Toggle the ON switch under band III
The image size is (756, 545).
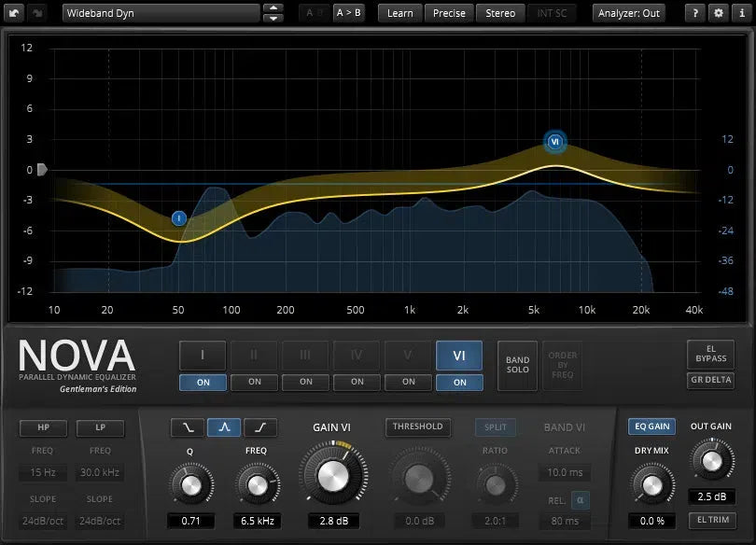click(x=305, y=382)
